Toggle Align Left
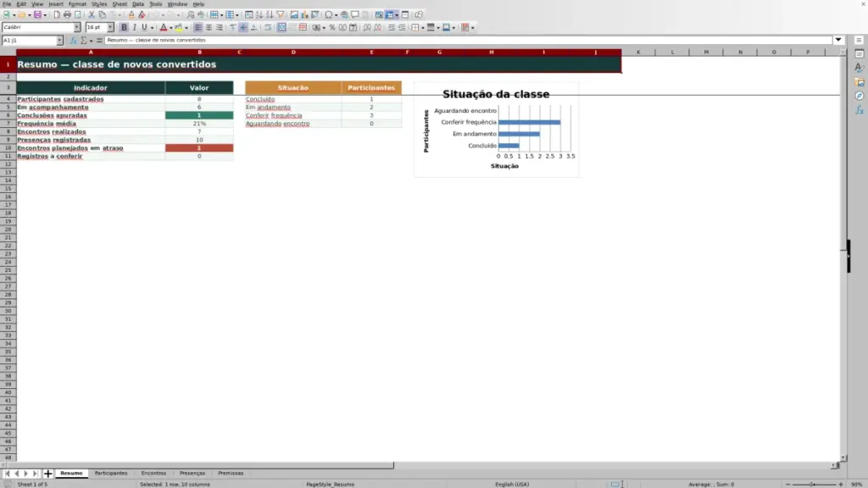The height and width of the screenshot is (488, 868). tap(198, 28)
